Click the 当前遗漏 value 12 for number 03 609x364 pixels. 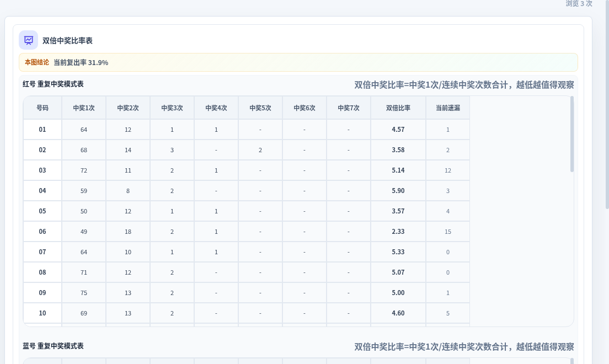point(448,170)
